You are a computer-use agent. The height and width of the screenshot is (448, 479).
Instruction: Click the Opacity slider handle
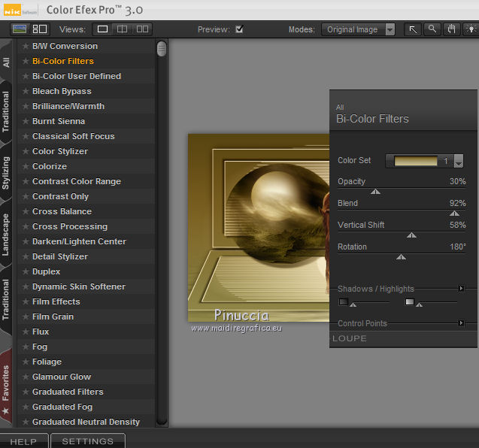[x=375, y=192]
